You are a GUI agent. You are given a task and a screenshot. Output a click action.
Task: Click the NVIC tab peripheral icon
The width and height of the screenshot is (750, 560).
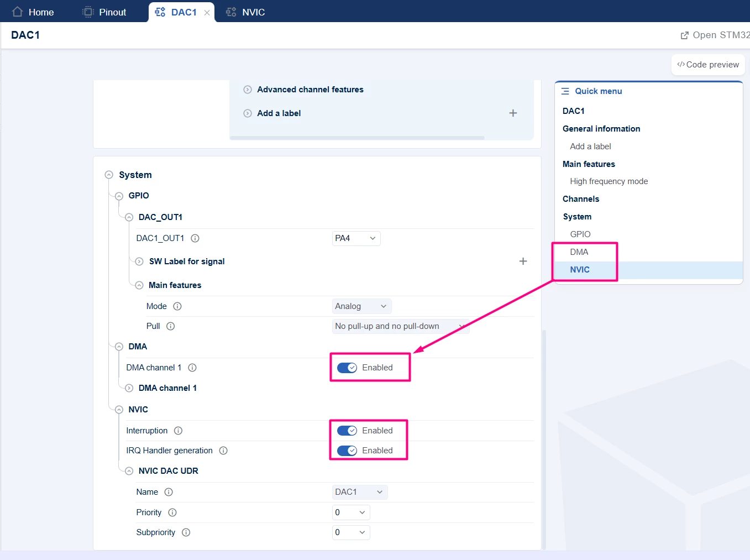pyautogui.click(x=231, y=12)
